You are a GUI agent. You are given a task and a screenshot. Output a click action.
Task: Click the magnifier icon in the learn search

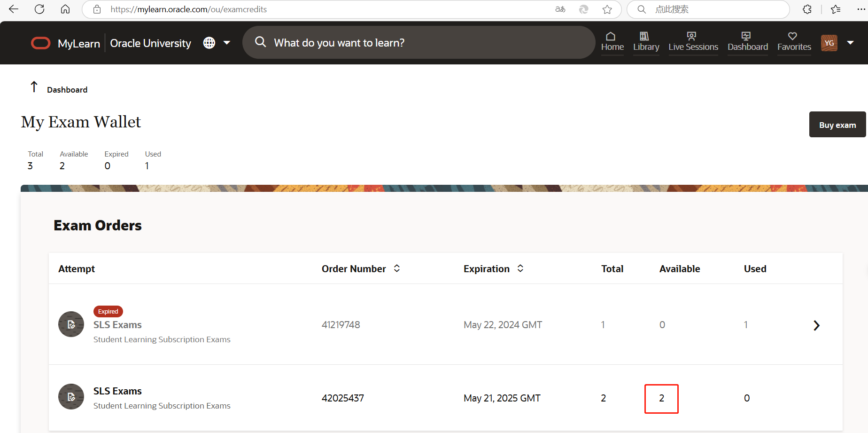click(260, 42)
